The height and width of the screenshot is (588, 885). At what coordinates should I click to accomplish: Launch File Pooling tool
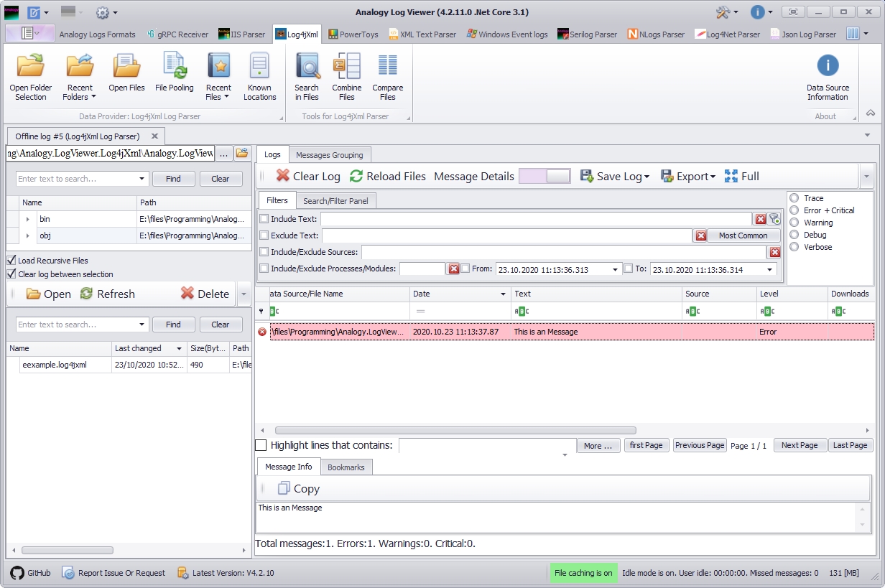coord(175,72)
